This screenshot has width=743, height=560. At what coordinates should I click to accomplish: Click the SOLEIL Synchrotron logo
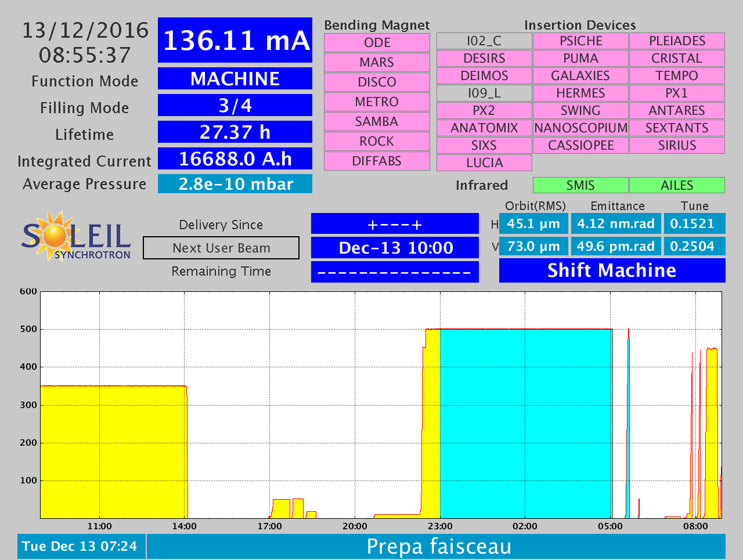pyautogui.click(x=77, y=237)
